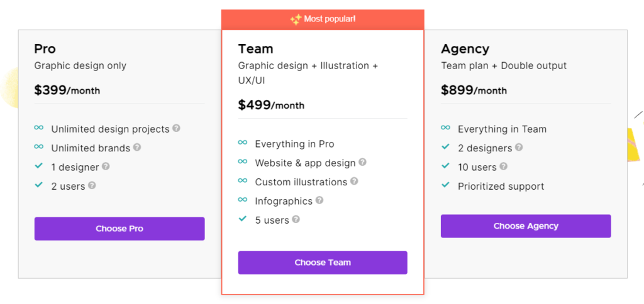Select the Choose Pro button
This screenshot has width=644, height=304.
[119, 229]
